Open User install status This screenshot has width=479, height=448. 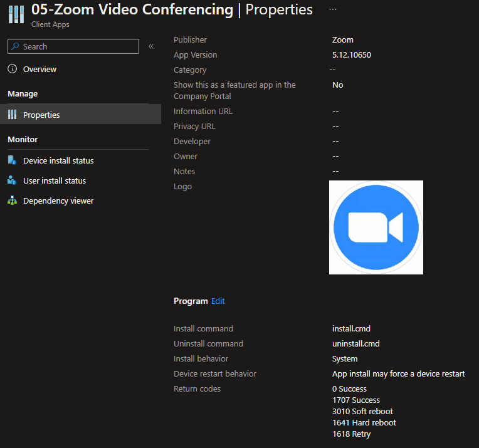coord(55,181)
